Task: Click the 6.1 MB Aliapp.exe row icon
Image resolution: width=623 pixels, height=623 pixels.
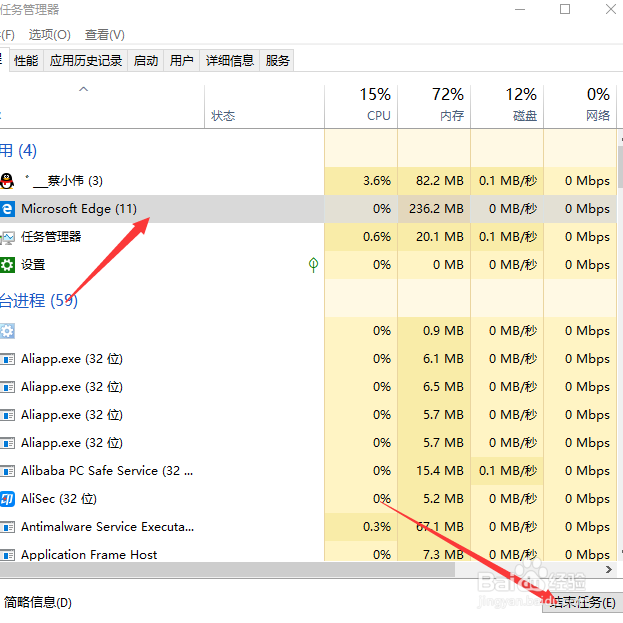Action: pos(7,359)
